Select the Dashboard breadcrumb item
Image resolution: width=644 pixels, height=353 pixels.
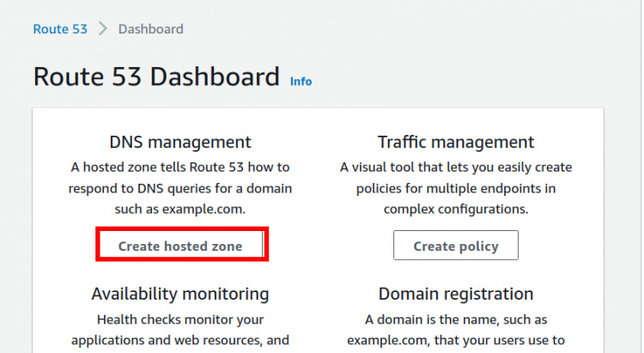point(150,28)
